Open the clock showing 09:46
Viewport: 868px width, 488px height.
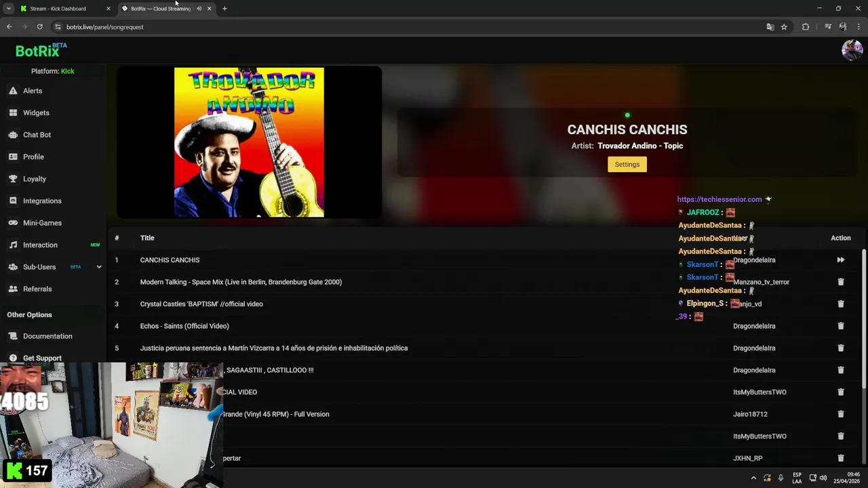click(848, 478)
